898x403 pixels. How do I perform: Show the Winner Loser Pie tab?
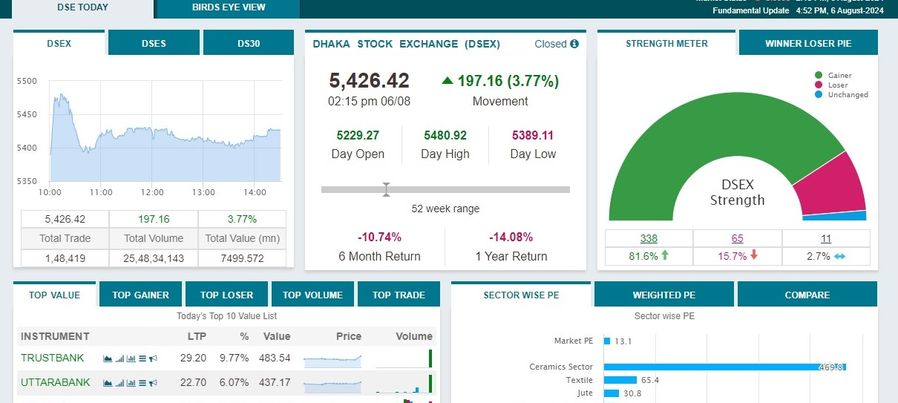click(808, 43)
